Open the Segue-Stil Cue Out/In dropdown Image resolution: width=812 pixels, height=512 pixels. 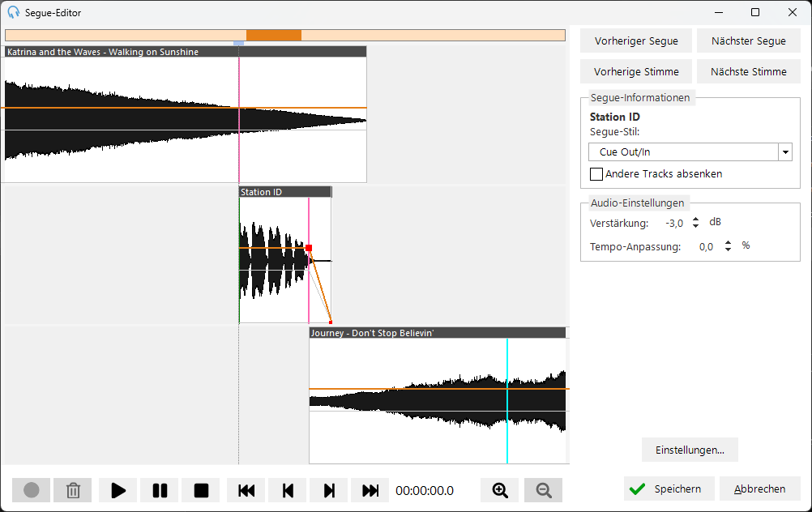click(x=785, y=152)
